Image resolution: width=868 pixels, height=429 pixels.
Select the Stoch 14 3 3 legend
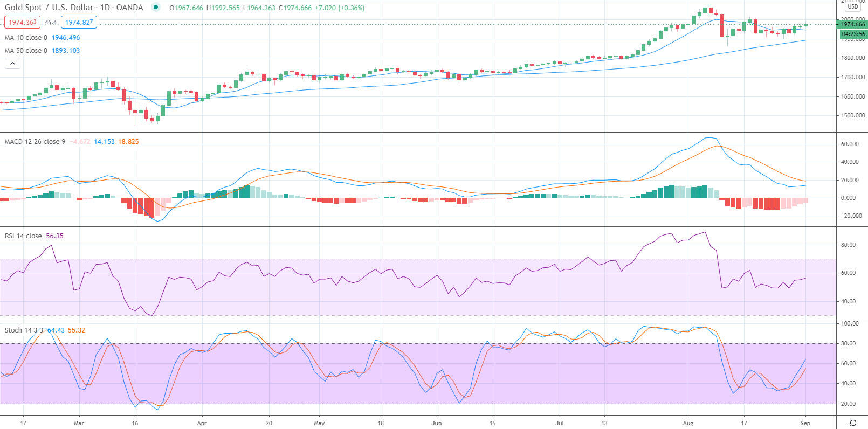coord(24,330)
